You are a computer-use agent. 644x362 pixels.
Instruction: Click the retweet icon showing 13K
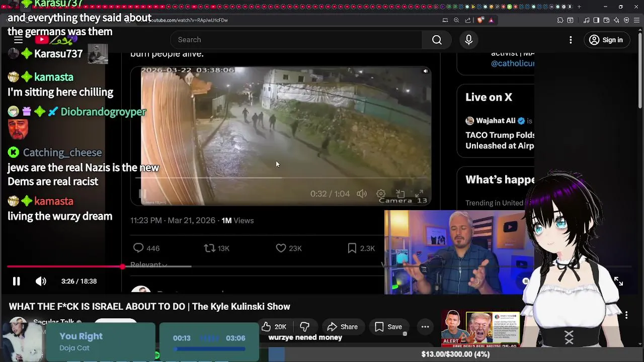pyautogui.click(x=209, y=248)
